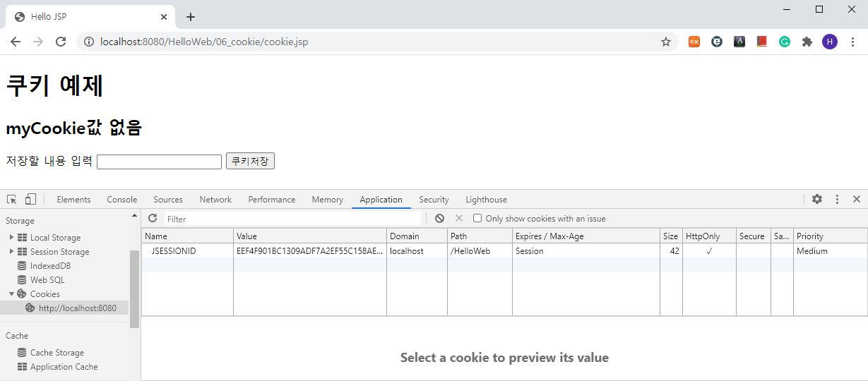Activate the inspect element picker
The image size is (868, 381).
tap(12, 199)
